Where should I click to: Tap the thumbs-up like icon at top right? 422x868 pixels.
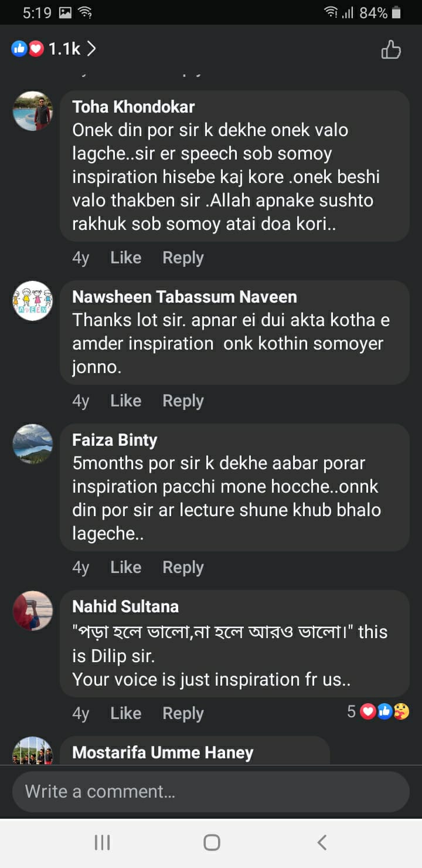391,50
